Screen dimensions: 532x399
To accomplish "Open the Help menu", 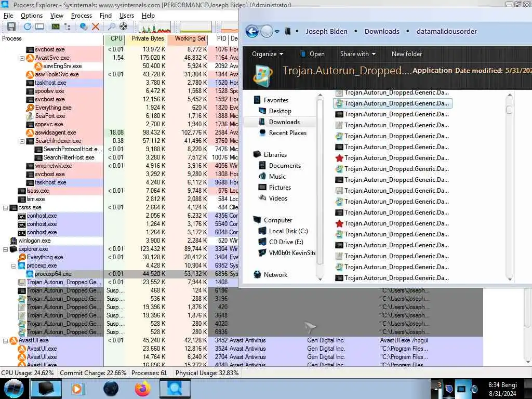I will point(148,16).
